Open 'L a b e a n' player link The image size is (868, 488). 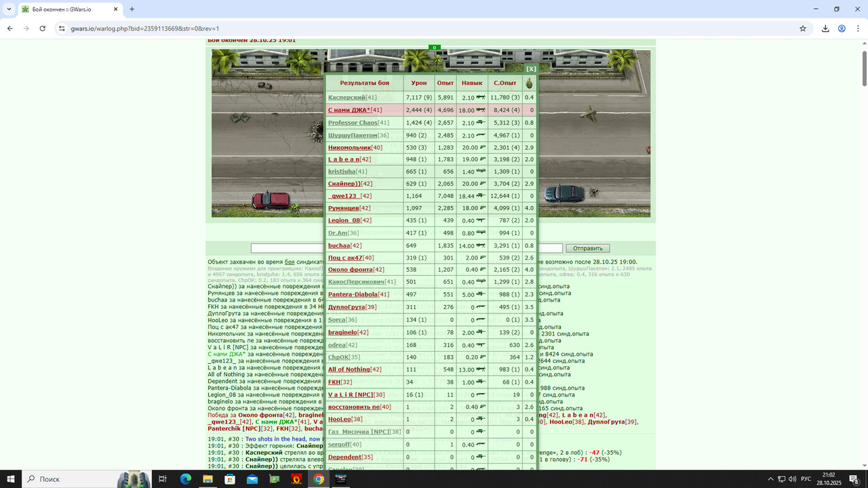344,159
